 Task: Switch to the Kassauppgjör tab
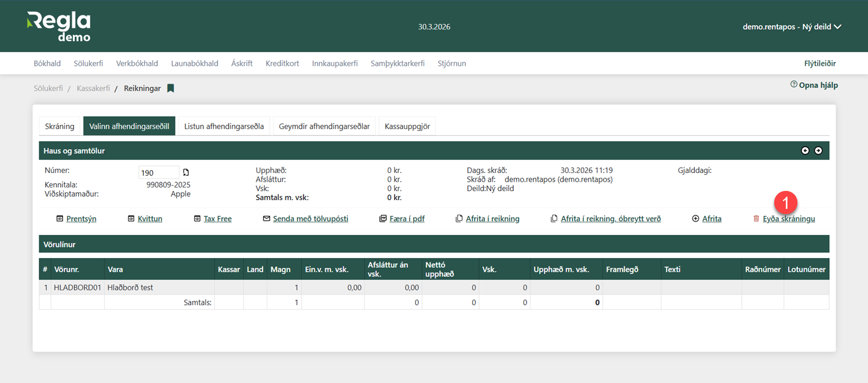pyautogui.click(x=407, y=126)
